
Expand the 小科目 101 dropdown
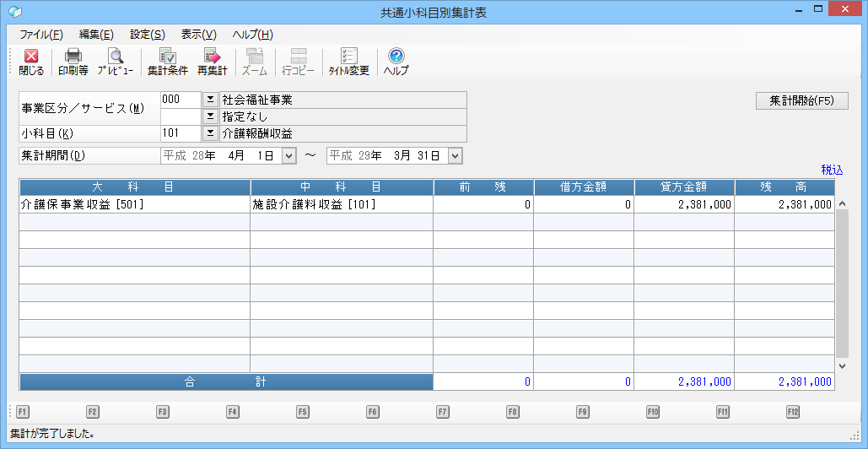point(210,133)
